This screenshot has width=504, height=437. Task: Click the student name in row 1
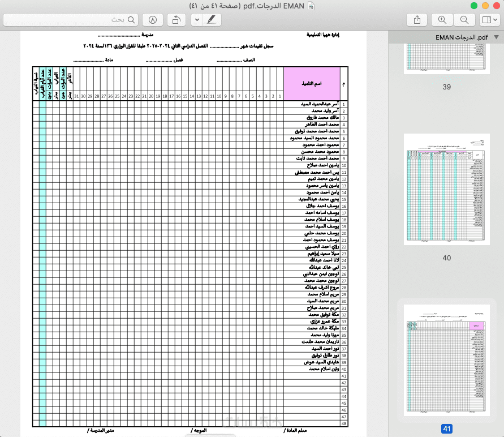(320, 104)
